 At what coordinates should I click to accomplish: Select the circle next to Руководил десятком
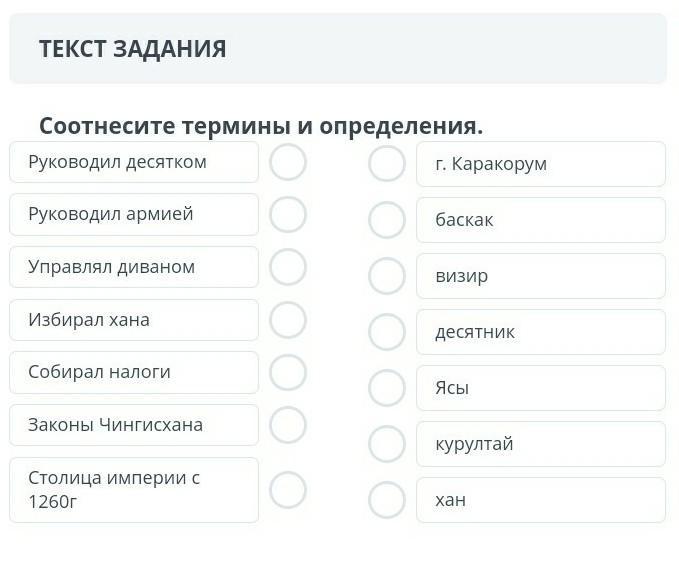288,162
